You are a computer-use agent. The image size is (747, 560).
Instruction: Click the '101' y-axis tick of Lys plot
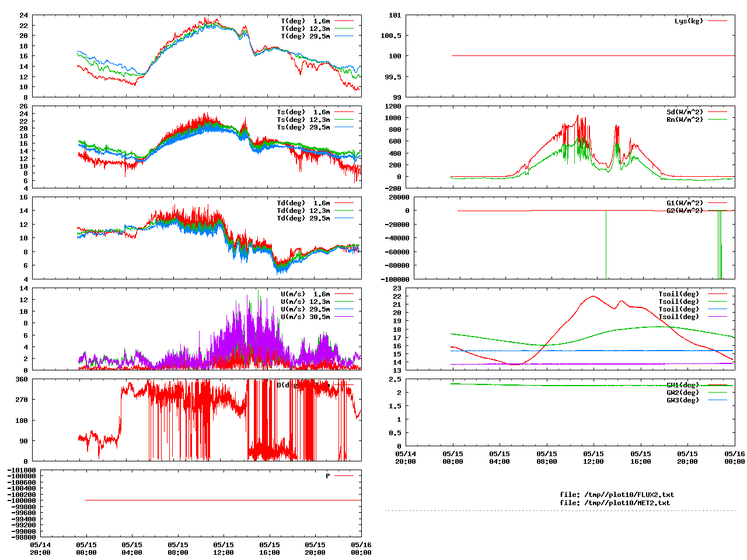pos(395,15)
